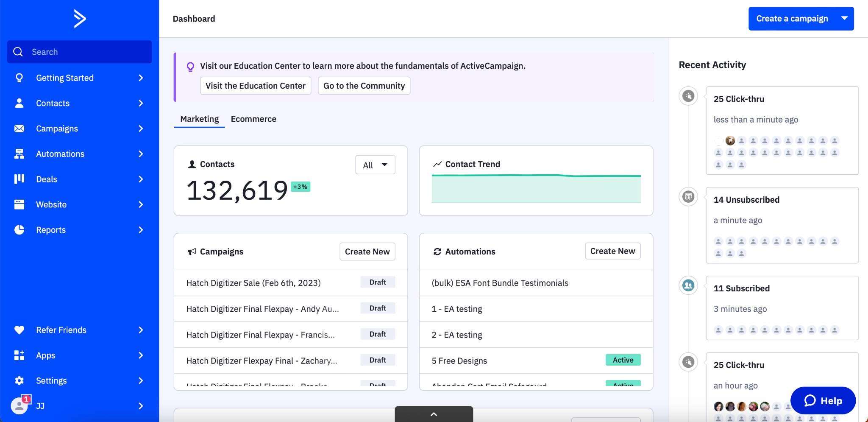Screen dimensions: 868x422
Task: Open the Create a campaign dropdown arrow
Action: (844, 18)
